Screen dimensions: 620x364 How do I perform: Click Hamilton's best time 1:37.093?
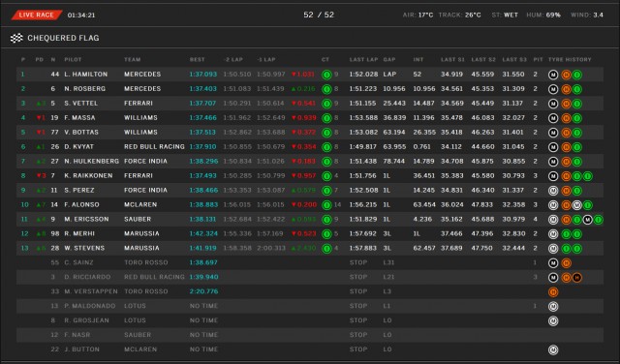203,75
